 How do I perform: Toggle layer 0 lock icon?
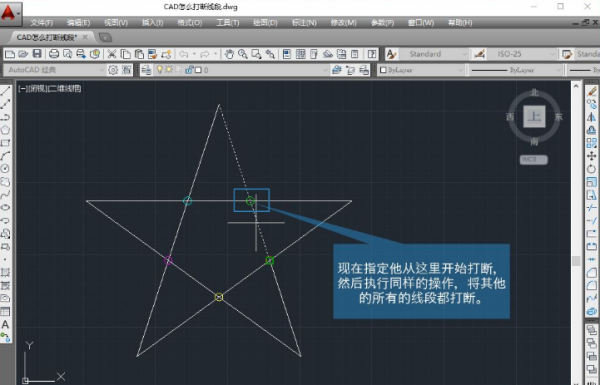(x=189, y=70)
